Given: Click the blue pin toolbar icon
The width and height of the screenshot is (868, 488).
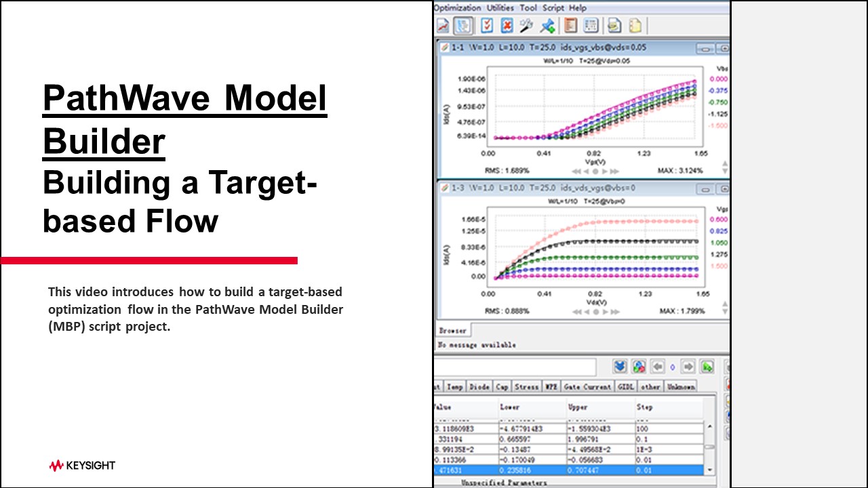Looking at the screenshot, I should tap(547, 26).
